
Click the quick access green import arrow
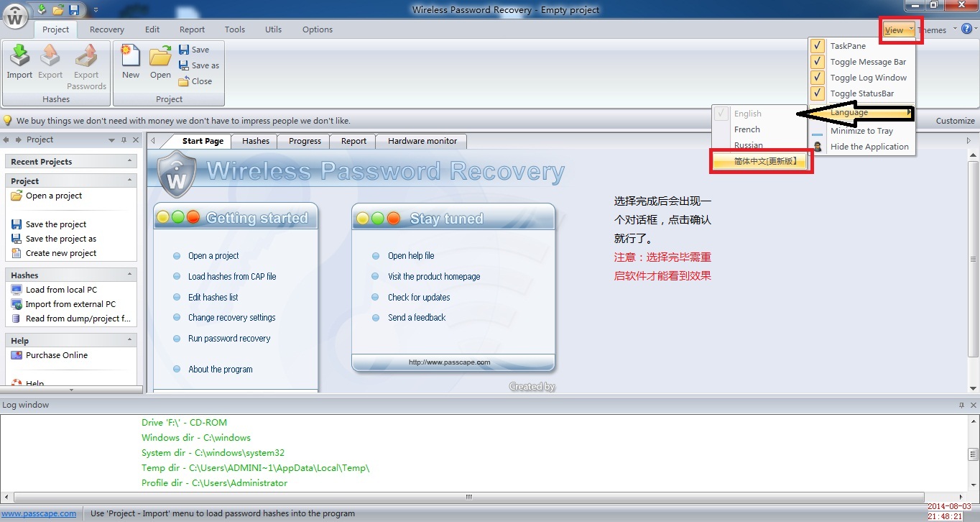pyautogui.click(x=42, y=9)
